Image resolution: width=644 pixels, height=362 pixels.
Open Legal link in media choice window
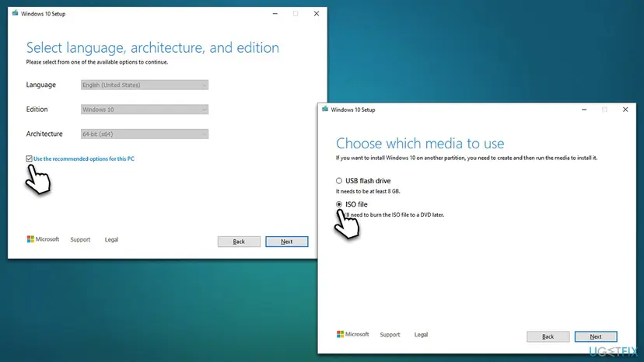click(421, 335)
